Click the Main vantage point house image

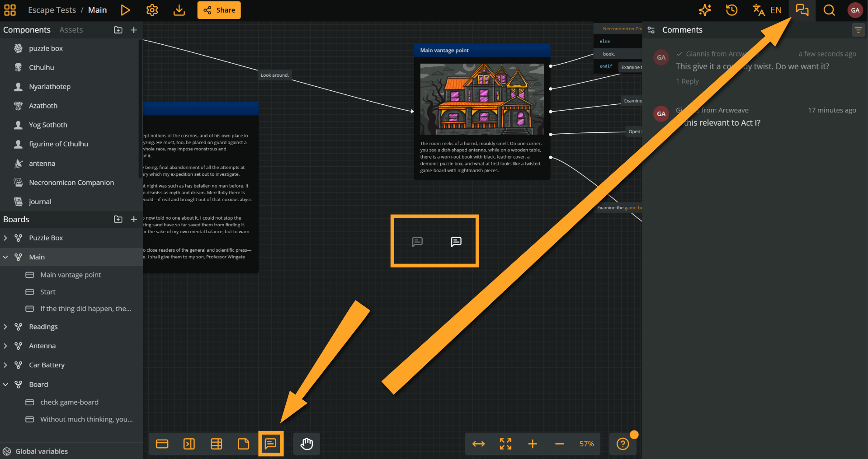(x=482, y=99)
